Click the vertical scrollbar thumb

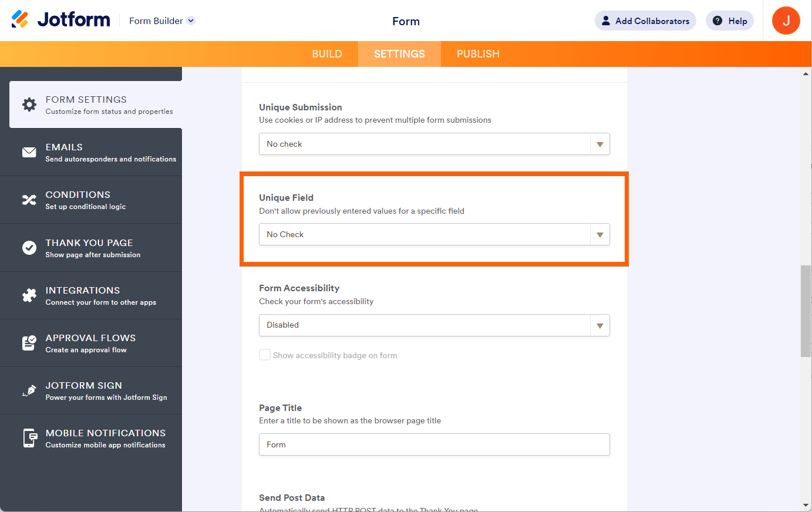[806, 311]
